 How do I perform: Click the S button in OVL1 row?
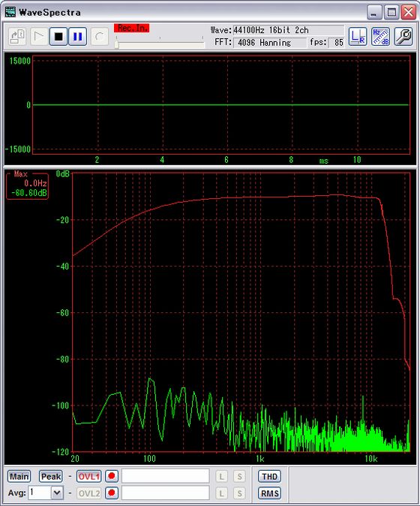point(239,476)
